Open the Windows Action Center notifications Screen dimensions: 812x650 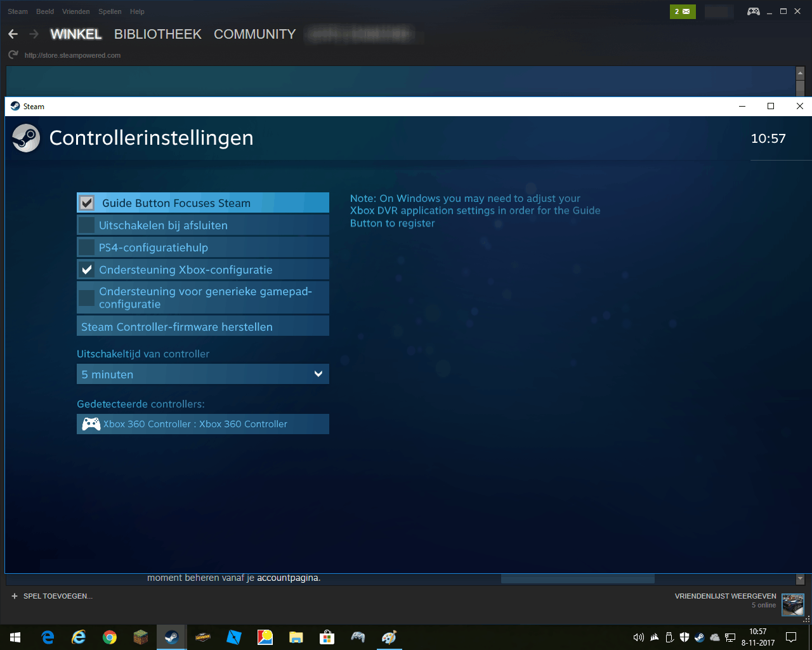[791, 637]
